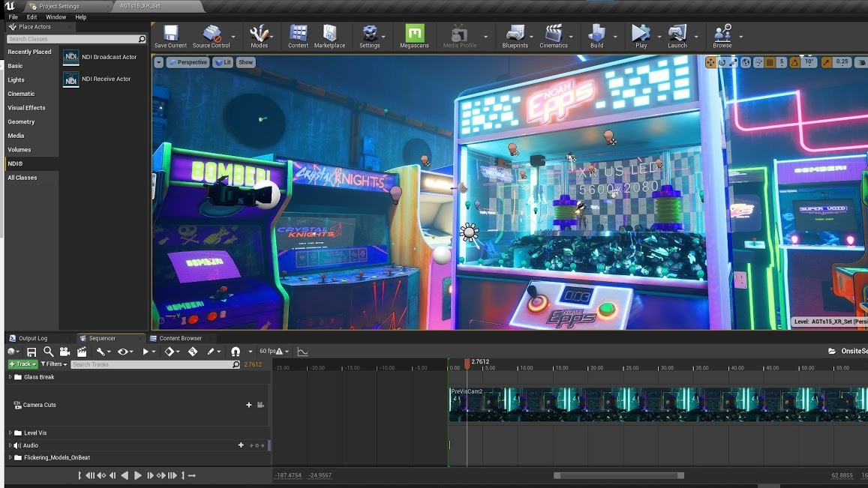Open the Window menu
Image resolution: width=868 pixels, height=488 pixels.
point(56,16)
